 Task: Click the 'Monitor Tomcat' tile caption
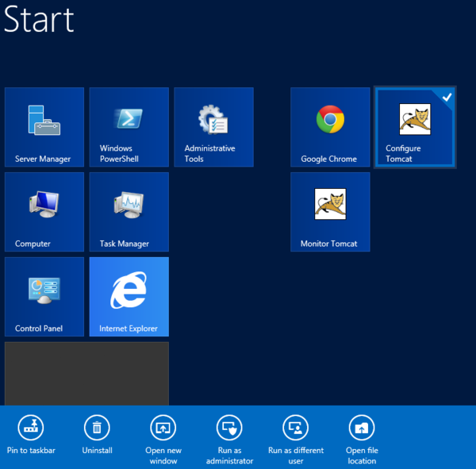328,244
